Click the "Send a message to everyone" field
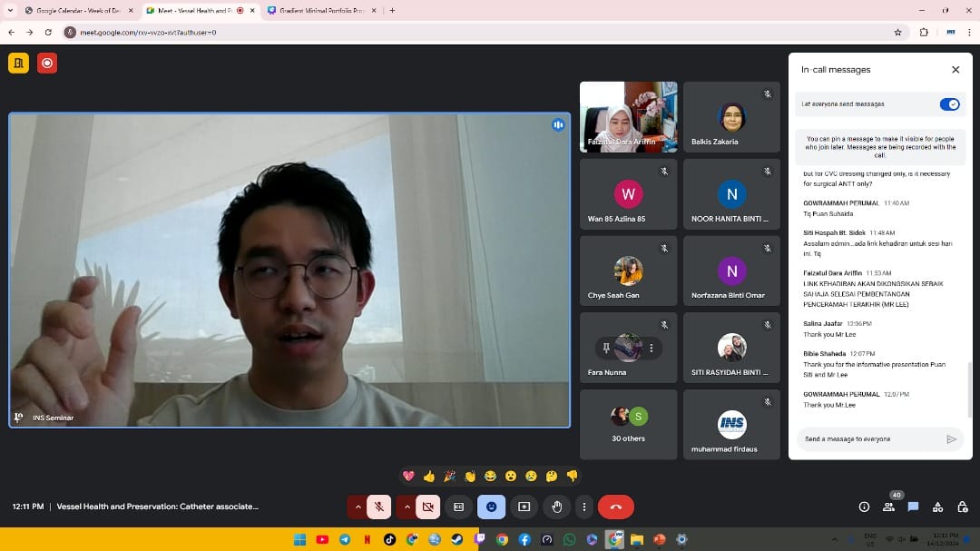980x551 pixels. click(869, 439)
